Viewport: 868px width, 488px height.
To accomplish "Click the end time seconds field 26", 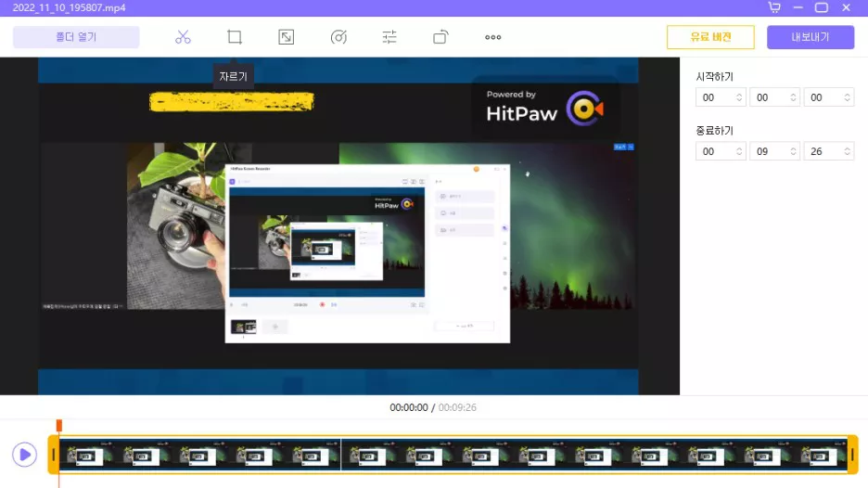I will (x=829, y=151).
